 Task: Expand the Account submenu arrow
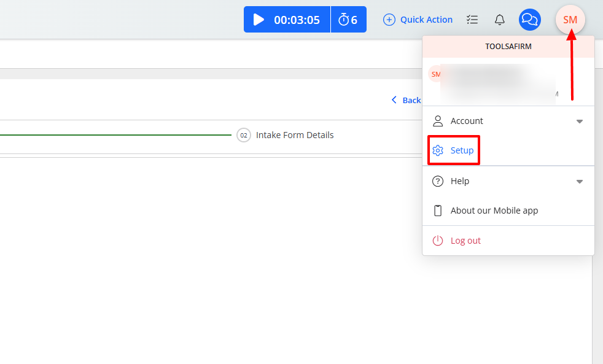coord(579,122)
